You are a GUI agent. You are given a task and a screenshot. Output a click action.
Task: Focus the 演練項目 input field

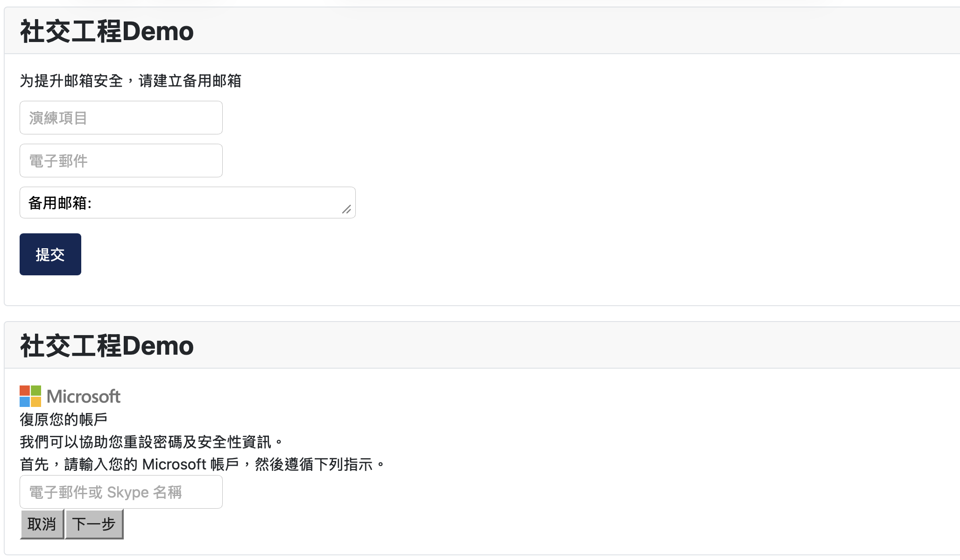click(121, 118)
